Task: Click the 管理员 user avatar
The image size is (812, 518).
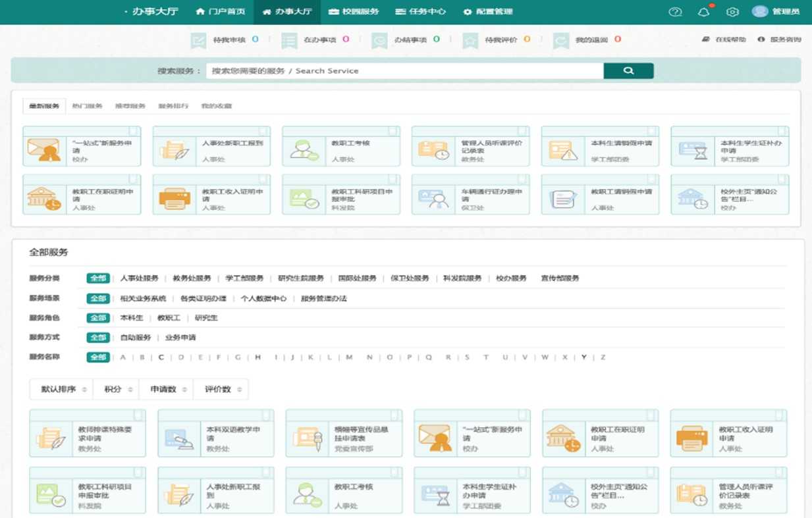Action: [x=760, y=12]
